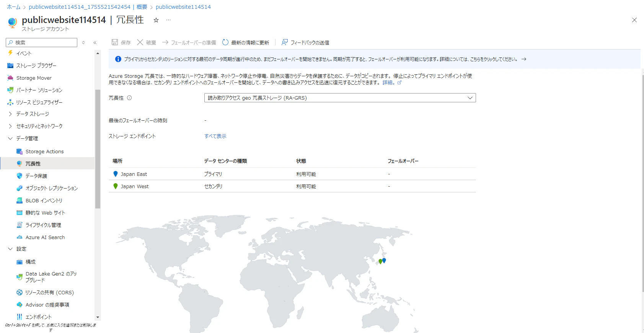Click the ライフサイクル管理 icon
The image size is (644, 333).
click(x=20, y=225)
